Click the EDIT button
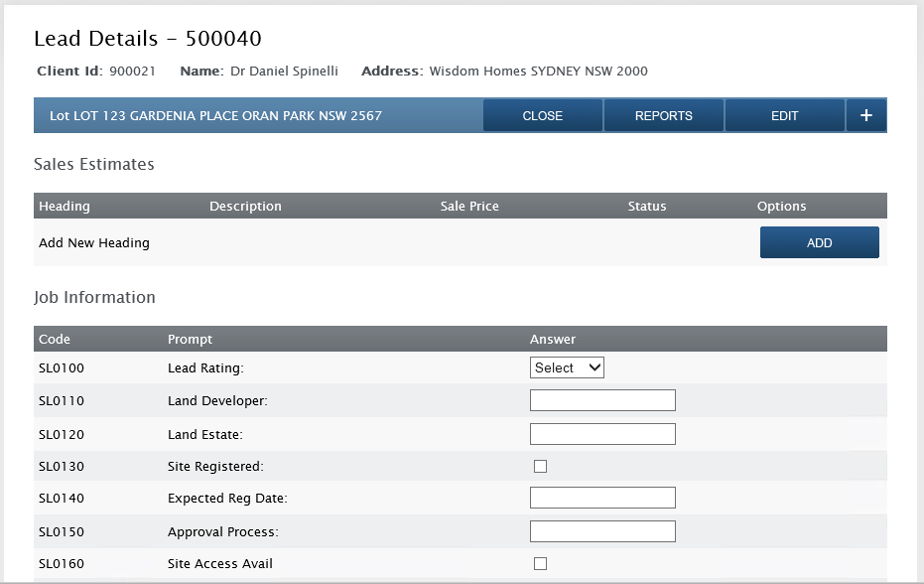Screen dimensions: 924x584 click(x=785, y=115)
